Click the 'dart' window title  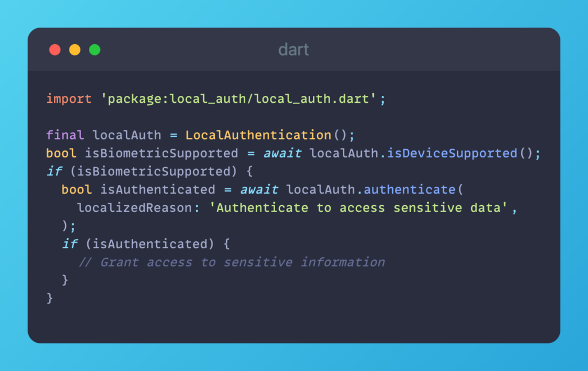[293, 50]
